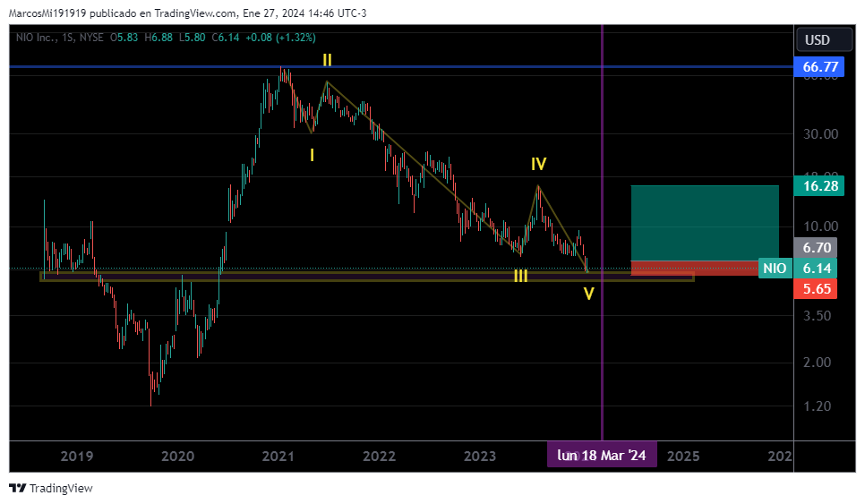Click the 2023 label on time axis
This screenshot has width=865, height=504.
pyautogui.click(x=480, y=456)
